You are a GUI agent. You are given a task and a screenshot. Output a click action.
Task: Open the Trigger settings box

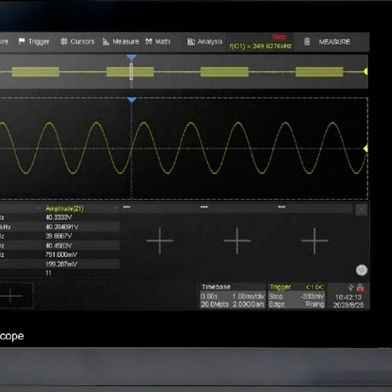click(296, 296)
